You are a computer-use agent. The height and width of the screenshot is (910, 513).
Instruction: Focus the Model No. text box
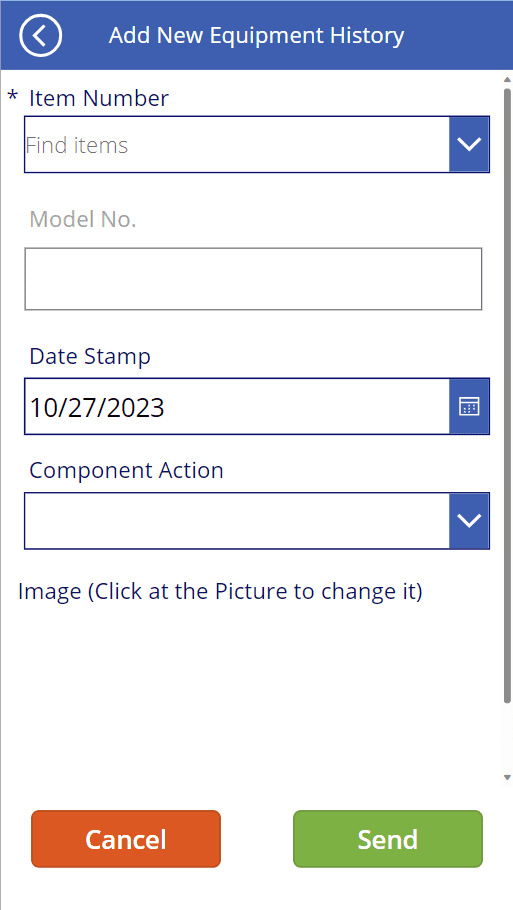253,279
